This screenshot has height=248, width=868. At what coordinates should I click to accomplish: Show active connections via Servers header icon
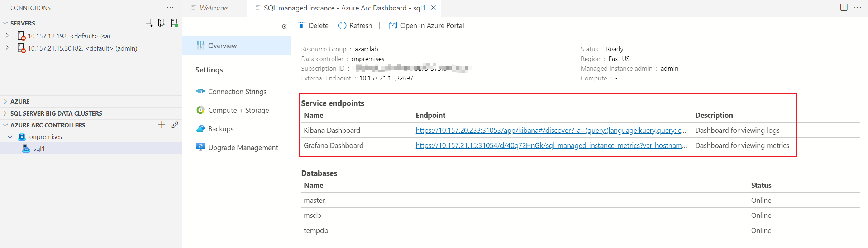pyautogui.click(x=175, y=23)
